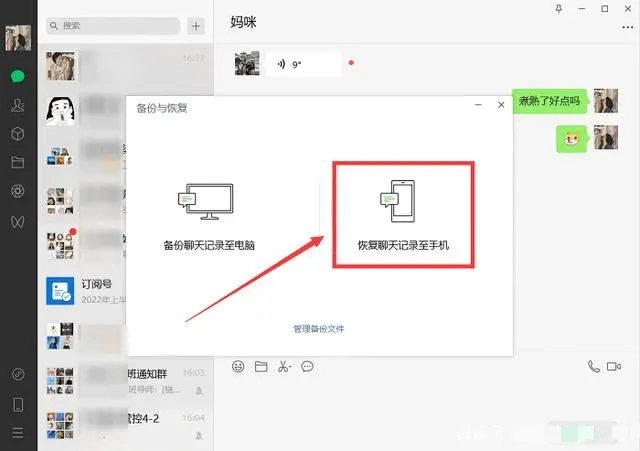Open the Contacts icon in sidebar
Image resolution: width=640 pixels, height=451 pixels.
point(17,105)
